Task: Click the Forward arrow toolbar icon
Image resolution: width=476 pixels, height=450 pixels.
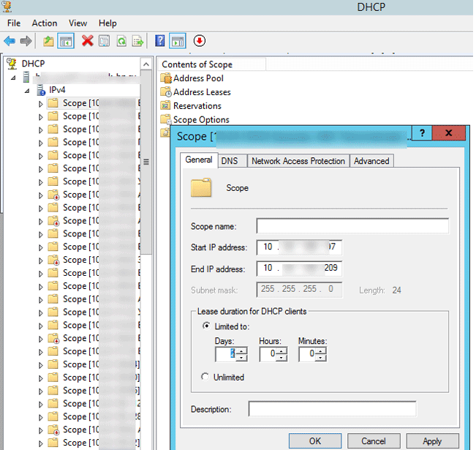Action: pos(26,41)
